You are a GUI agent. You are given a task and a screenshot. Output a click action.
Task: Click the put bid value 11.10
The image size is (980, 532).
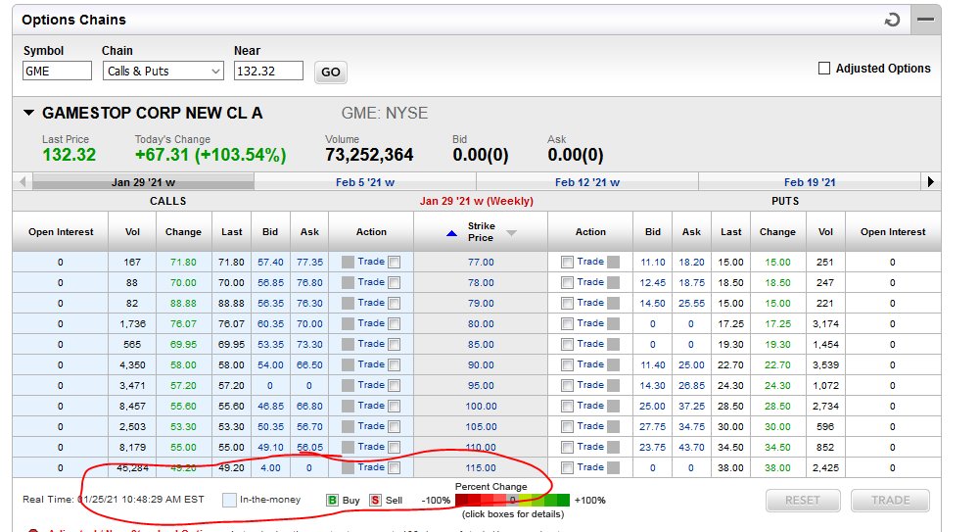[x=652, y=263]
